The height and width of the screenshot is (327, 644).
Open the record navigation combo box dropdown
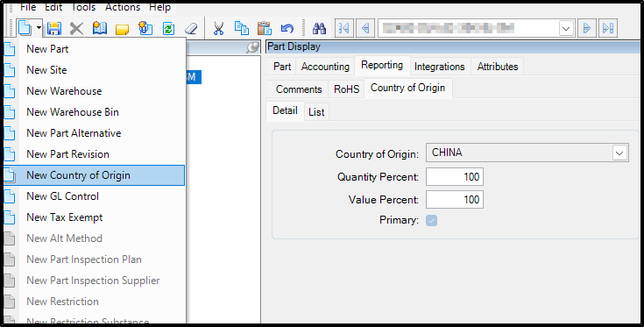coord(566,28)
